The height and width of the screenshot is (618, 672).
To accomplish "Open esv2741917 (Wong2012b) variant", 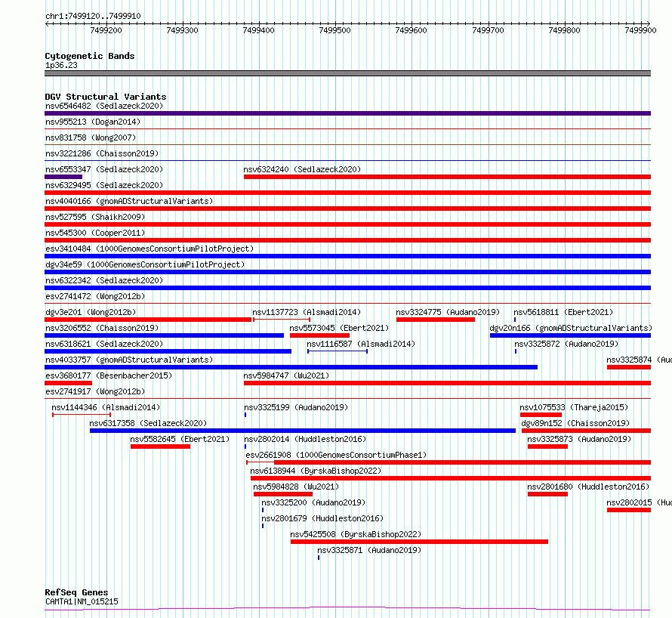I will click(x=95, y=391).
